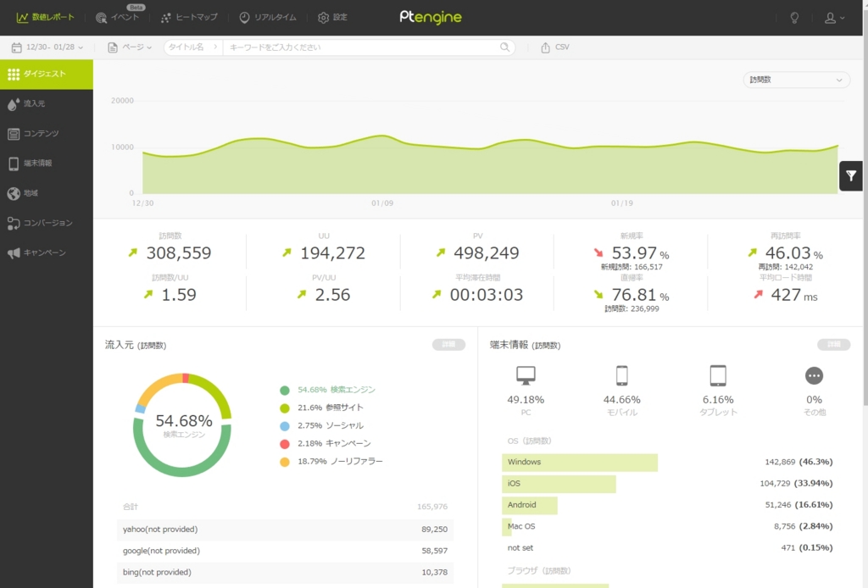
Task: Open 地域 globe item in sidebar
Action: pos(47,193)
